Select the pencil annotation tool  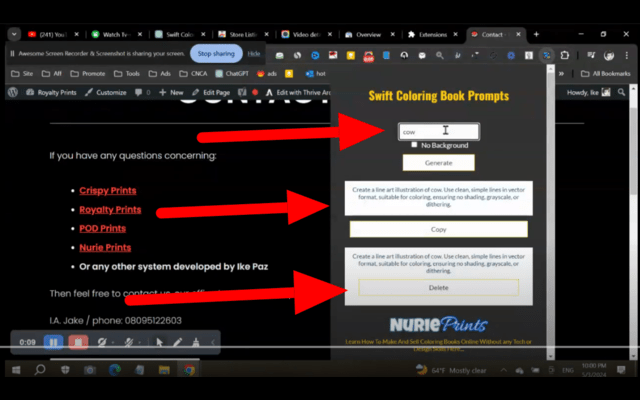click(178, 342)
